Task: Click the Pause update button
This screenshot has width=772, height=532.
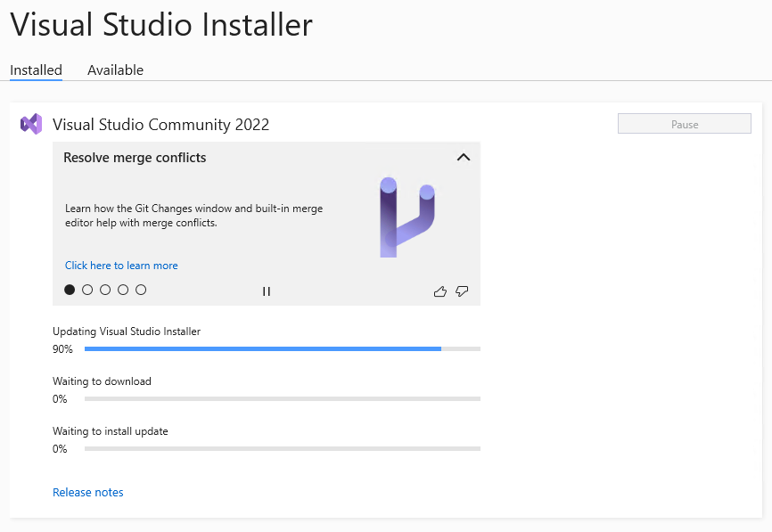Action: (x=684, y=123)
